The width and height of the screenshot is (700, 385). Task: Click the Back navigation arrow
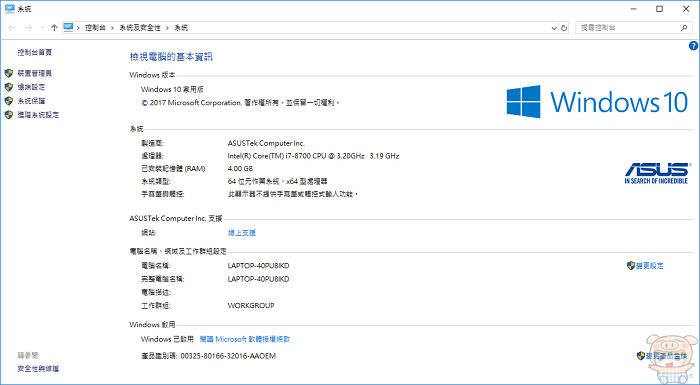12,28
